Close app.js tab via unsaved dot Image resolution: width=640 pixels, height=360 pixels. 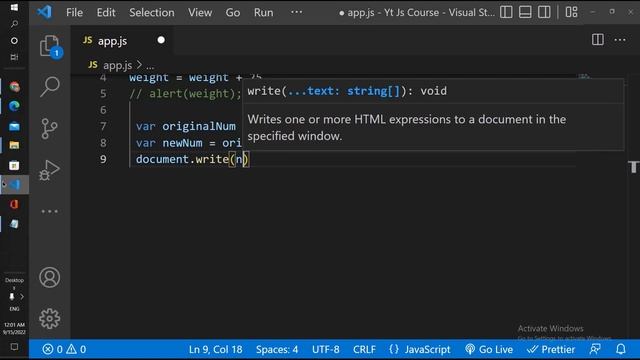click(161, 40)
